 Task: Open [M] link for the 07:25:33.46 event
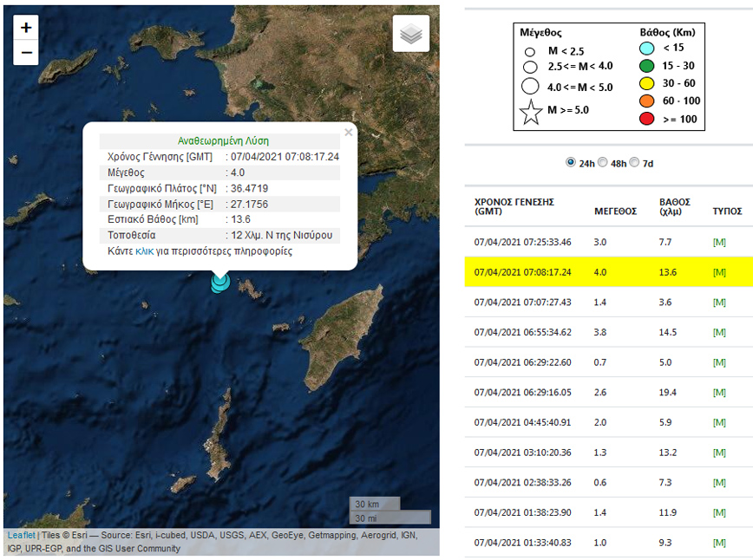tap(719, 242)
